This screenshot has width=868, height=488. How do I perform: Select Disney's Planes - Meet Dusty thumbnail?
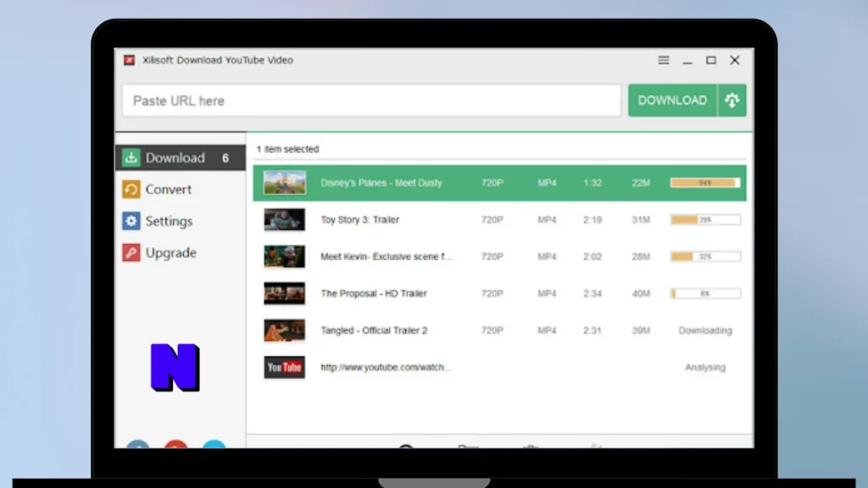285,183
